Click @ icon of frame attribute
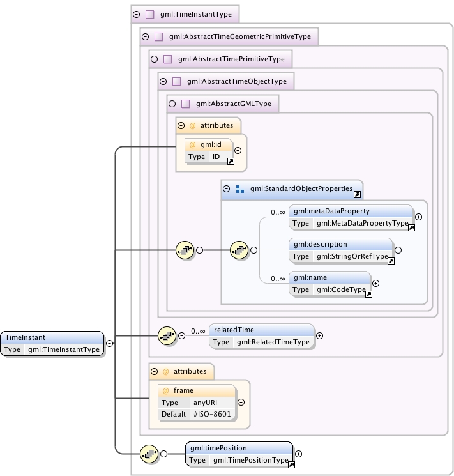Viewport: 454px width, 476px height. (165, 390)
